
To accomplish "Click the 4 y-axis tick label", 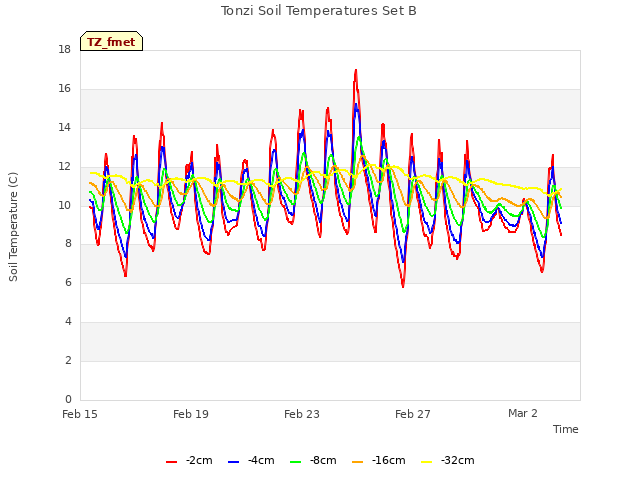I will tap(68, 322).
